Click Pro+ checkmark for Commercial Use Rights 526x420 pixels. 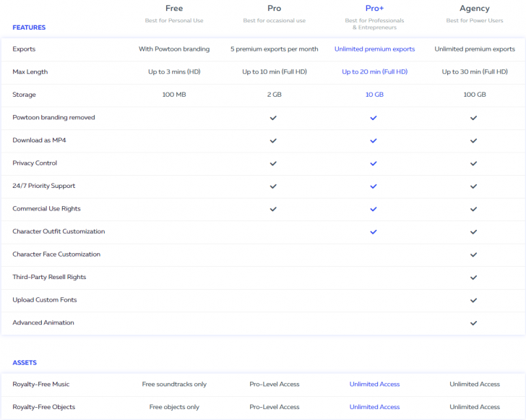click(x=374, y=209)
